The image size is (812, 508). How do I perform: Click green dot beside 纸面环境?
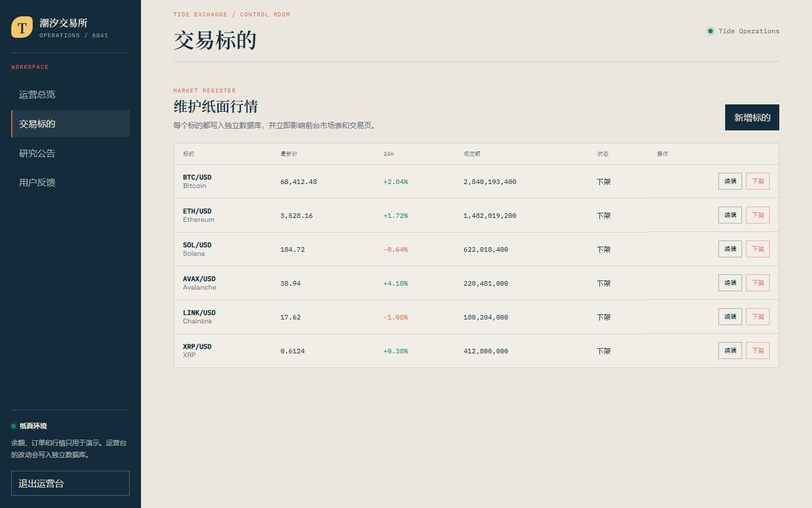coord(14,426)
